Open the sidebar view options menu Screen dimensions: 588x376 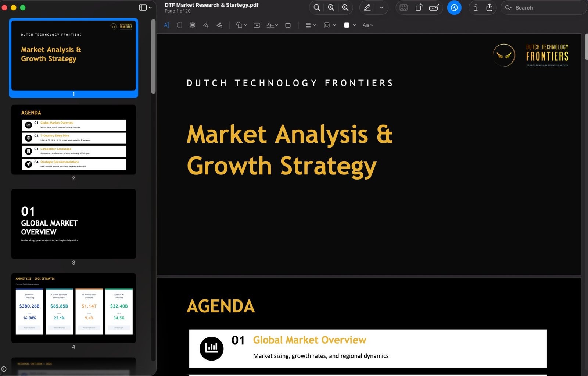click(x=145, y=8)
